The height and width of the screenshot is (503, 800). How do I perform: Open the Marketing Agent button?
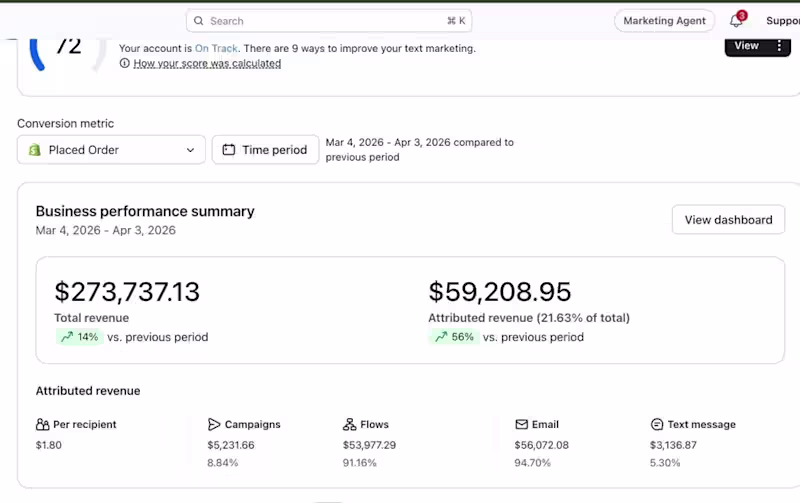tap(664, 21)
